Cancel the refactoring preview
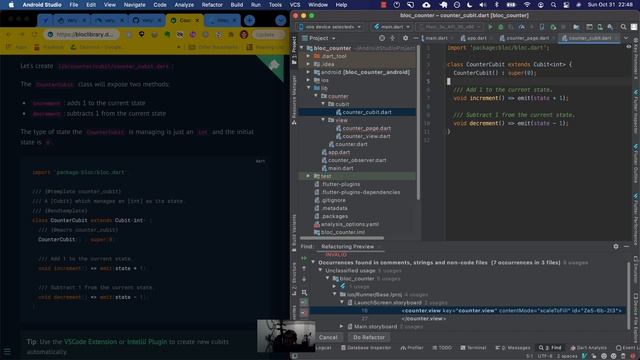 [x=328, y=338]
